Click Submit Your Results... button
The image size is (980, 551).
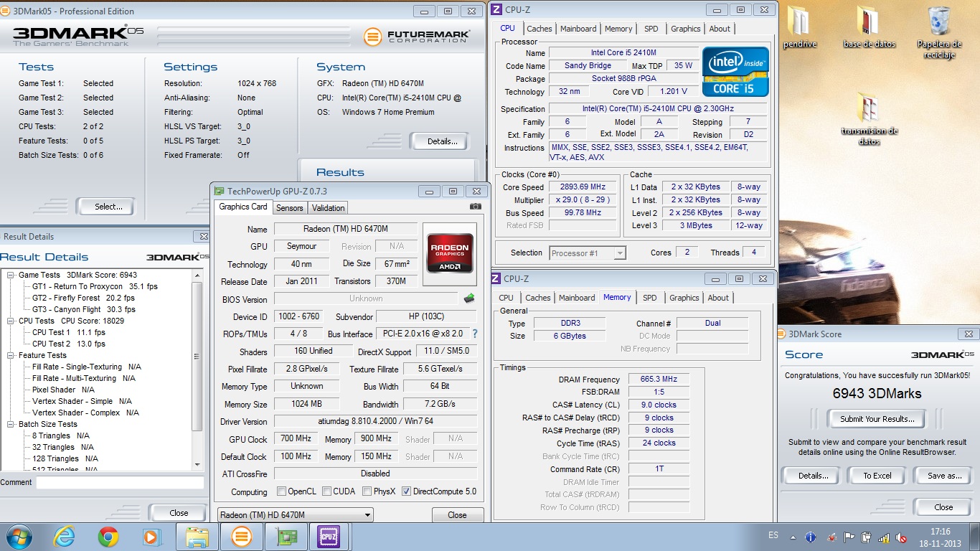click(x=877, y=419)
